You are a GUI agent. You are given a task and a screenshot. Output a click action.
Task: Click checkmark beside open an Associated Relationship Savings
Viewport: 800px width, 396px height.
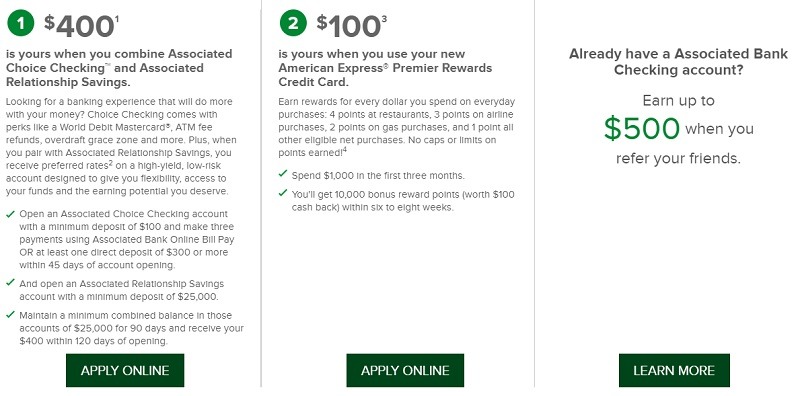[x=10, y=282]
